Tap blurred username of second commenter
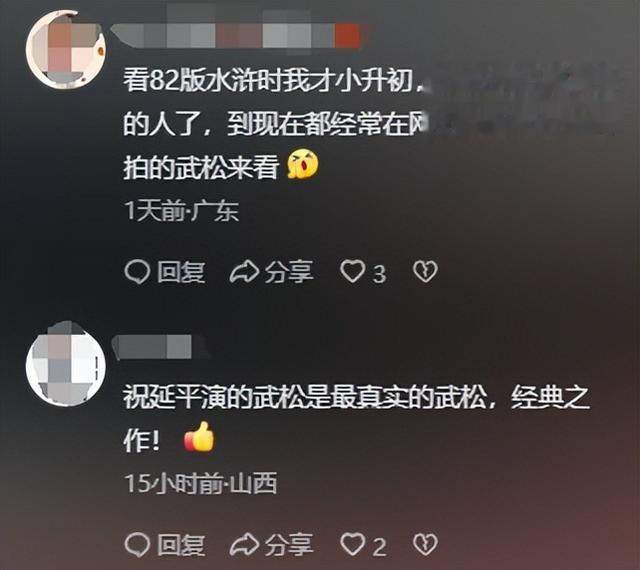Image resolution: width=640 pixels, height=570 pixels. 156,347
